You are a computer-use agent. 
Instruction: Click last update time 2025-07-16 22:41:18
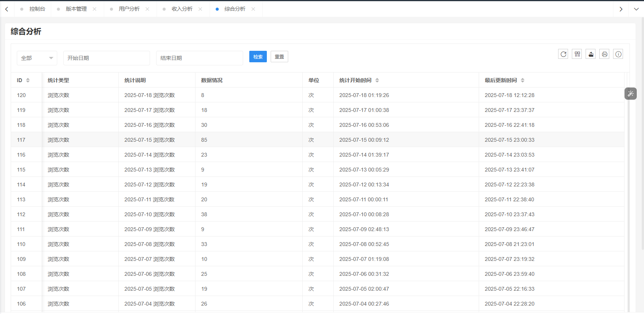pyautogui.click(x=510, y=125)
